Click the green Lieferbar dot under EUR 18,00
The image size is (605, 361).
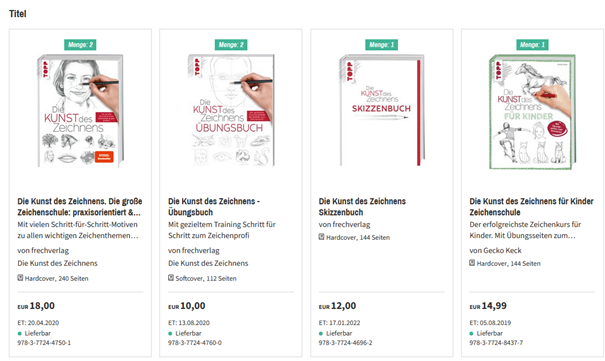[20, 334]
